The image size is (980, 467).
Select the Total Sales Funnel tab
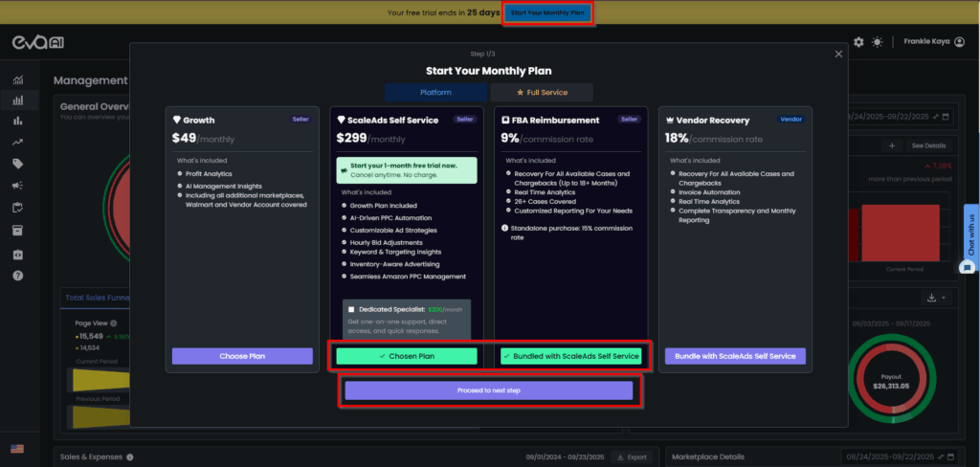point(97,298)
